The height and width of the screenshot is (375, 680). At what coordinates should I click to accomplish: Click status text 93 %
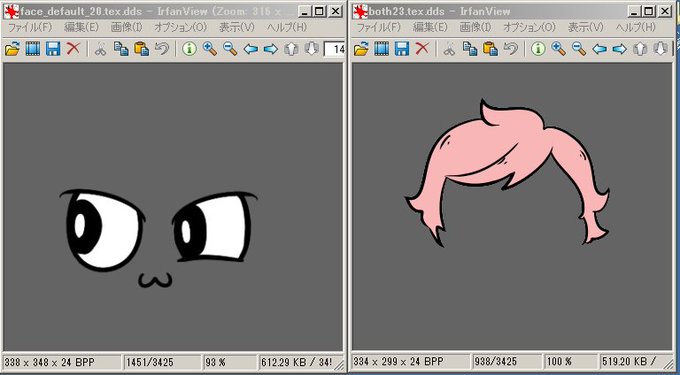point(215,362)
